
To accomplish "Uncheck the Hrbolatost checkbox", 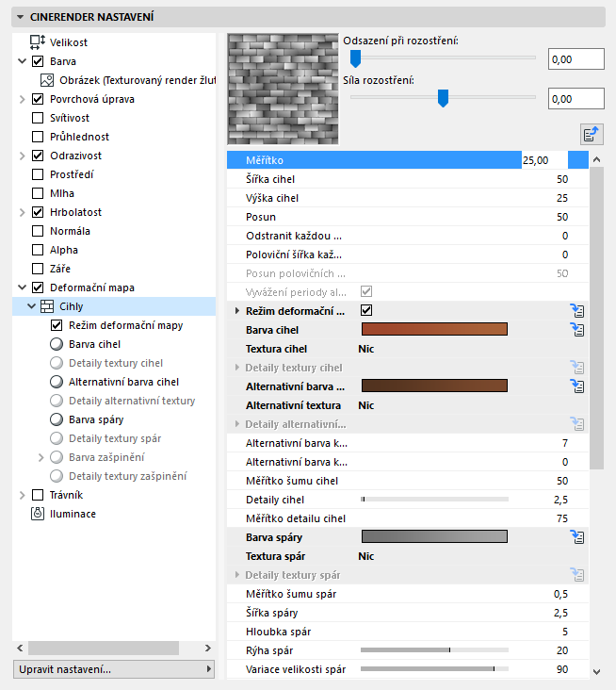I will pos(38,212).
